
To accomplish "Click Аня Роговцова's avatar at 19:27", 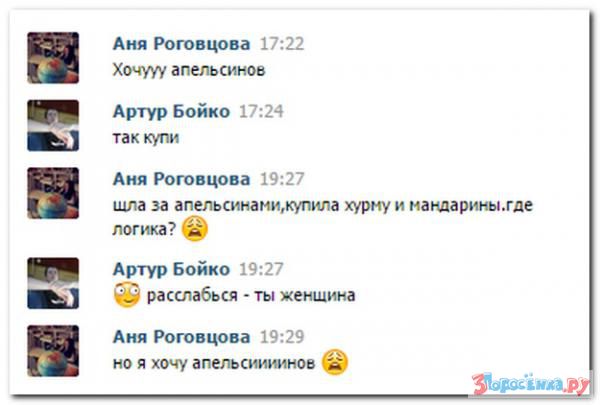I will pyautogui.click(x=53, y=193).
